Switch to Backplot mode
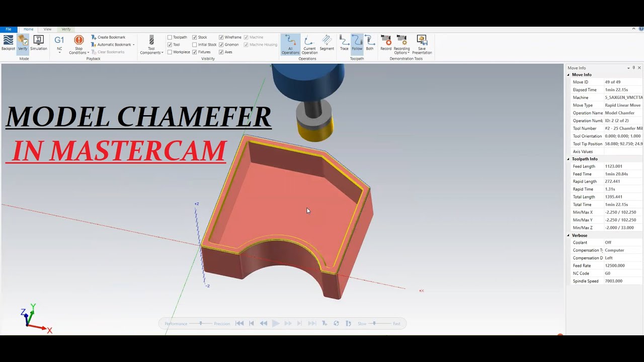 [8, 43]
